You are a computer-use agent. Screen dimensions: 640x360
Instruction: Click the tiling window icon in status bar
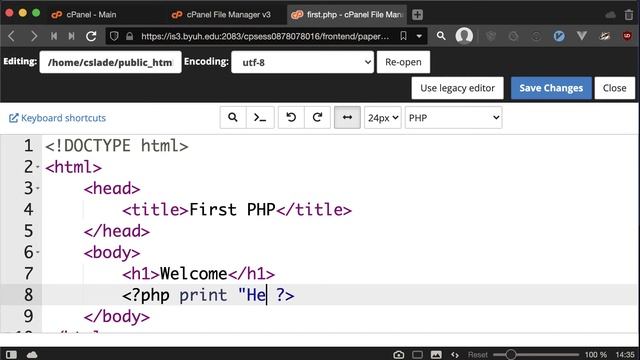point(417,354)
